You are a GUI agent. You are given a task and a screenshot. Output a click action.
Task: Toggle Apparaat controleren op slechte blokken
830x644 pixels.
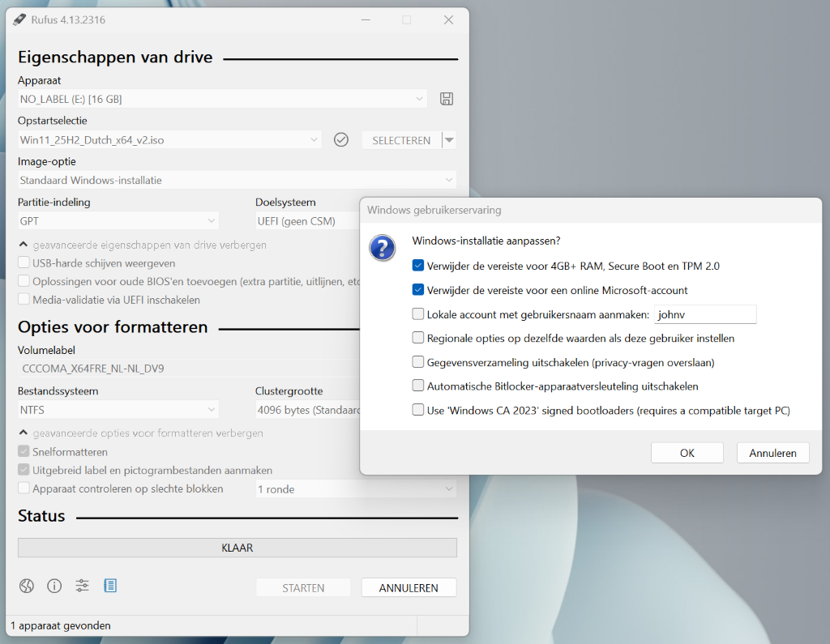point(24,488)
